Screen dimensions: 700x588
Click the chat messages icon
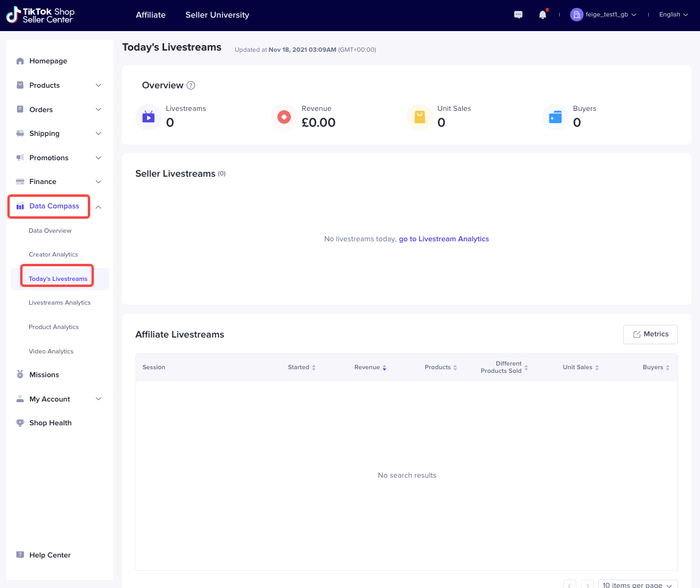coord(518,15)
